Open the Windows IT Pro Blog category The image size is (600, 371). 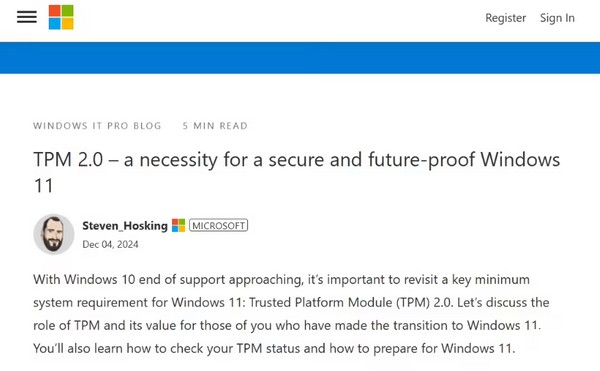click(97, 126)
